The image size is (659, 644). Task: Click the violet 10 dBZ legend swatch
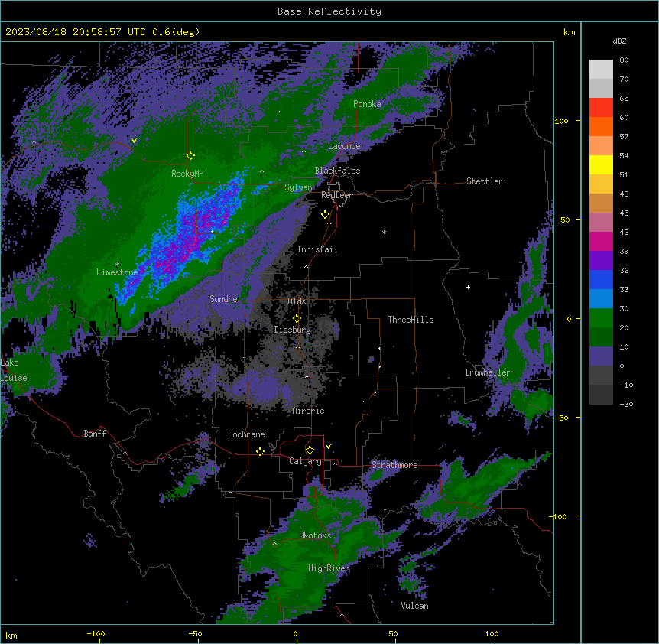pos(601,356)
